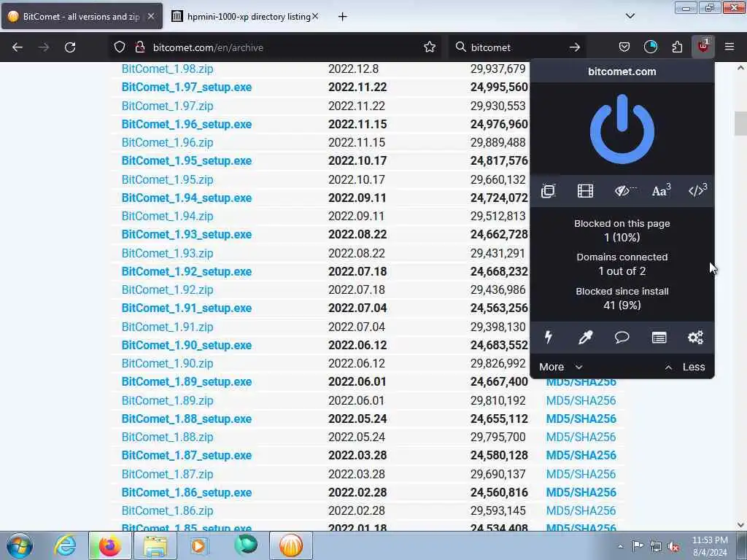Toggle JavaScript blocking (</> icon)
This screenshot has height=560, width=747.
(x=697, y=191)
